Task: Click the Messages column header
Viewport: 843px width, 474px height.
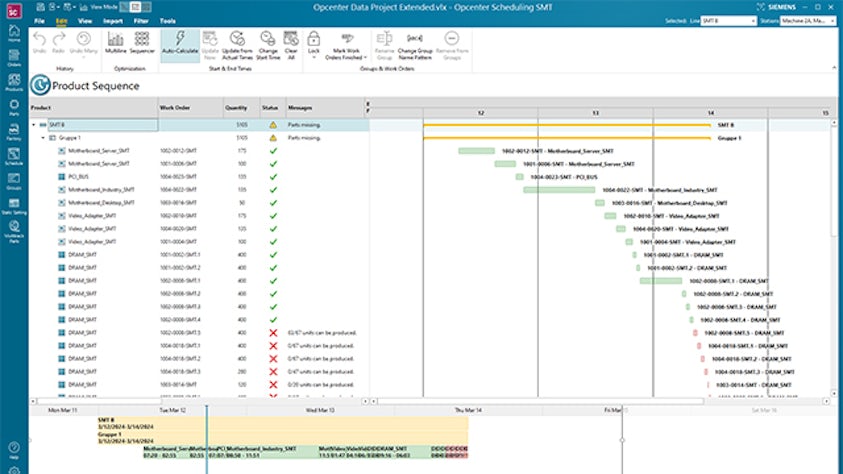Action: 325,107
